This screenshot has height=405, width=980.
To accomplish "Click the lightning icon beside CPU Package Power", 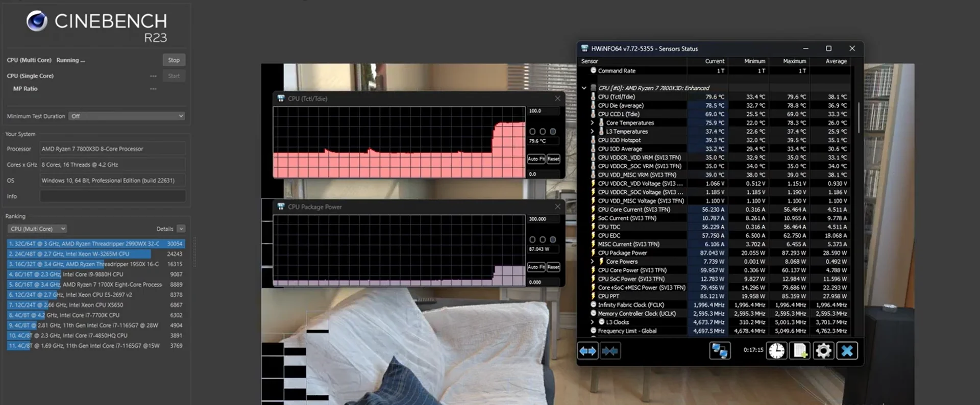I will point(593,253).
